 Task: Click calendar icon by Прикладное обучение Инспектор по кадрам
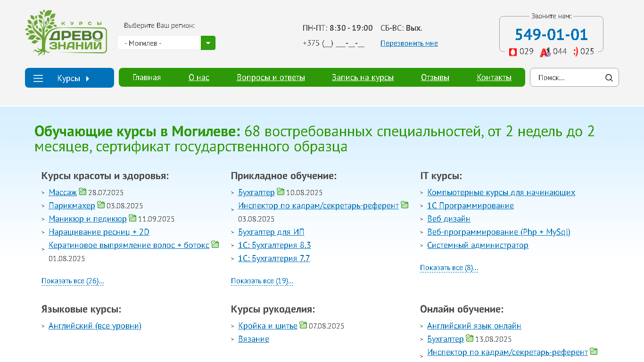(x=405, y=205)
